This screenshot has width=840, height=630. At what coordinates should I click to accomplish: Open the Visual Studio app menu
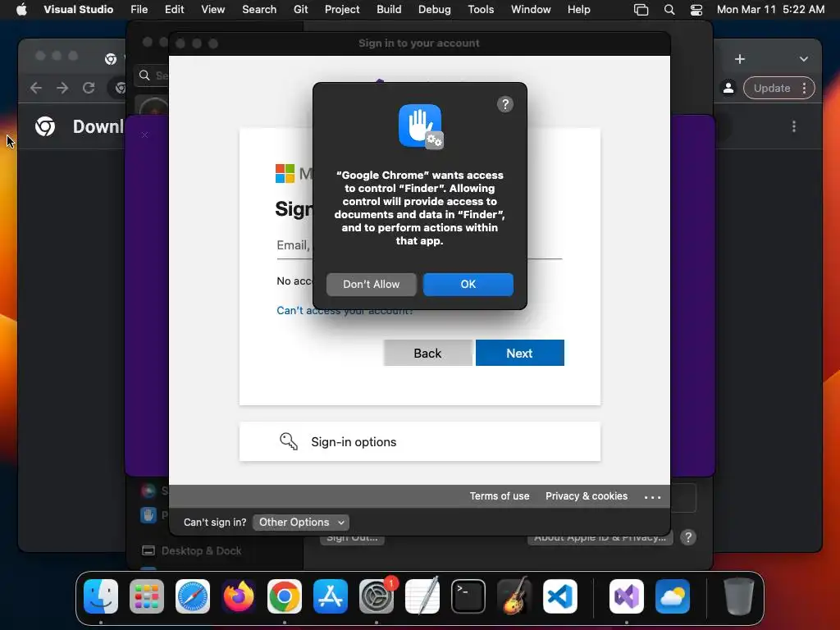click(78, 9)
